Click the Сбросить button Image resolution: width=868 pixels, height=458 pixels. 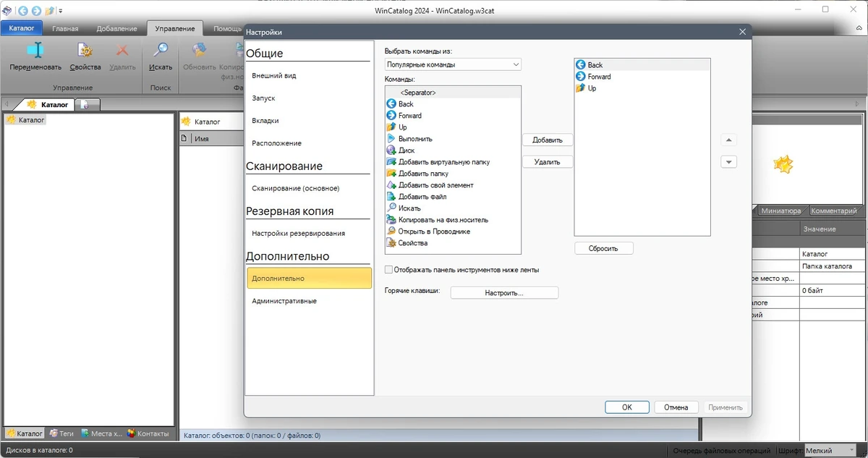[x=604, y=248]
